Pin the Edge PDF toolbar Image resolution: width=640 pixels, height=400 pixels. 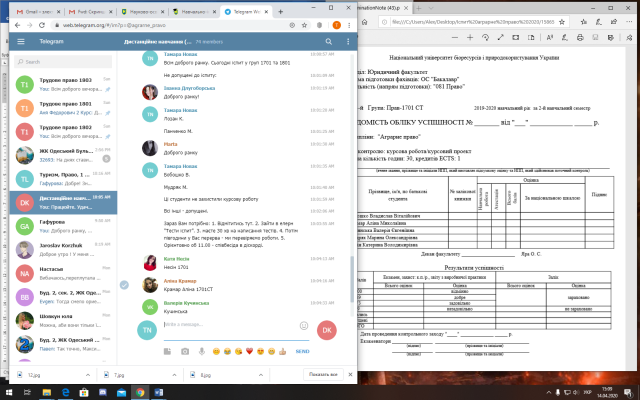click(x=629, y=37)
